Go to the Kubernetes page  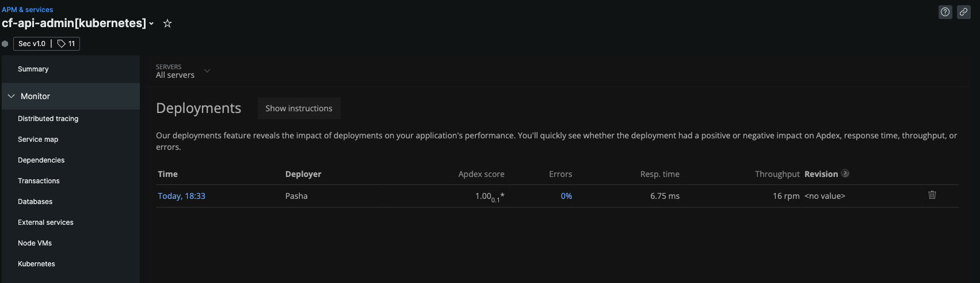click(x=37, y=264)
